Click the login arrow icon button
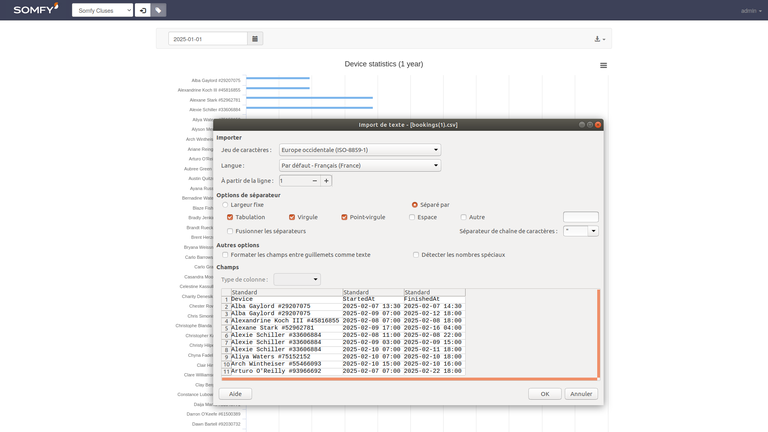Viewport: 768px width, 432px height. (143, 10)
